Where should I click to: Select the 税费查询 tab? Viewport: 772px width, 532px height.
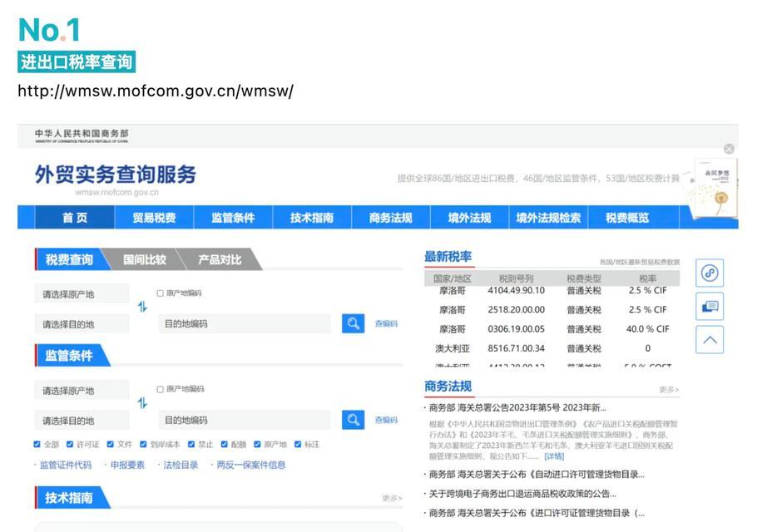(x=69, y=259)
